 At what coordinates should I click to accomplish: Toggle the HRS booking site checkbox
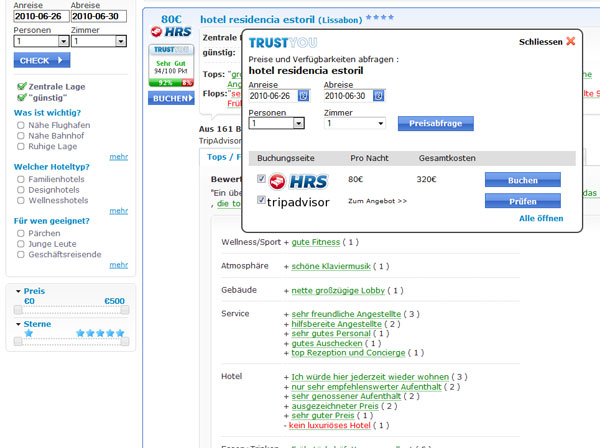click(x=261, y=179)
